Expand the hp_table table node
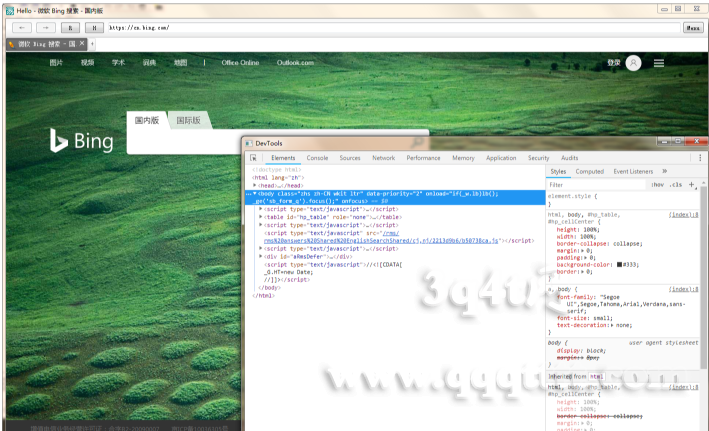This screenshot has width=709, height=431. (x=260, y=217)
